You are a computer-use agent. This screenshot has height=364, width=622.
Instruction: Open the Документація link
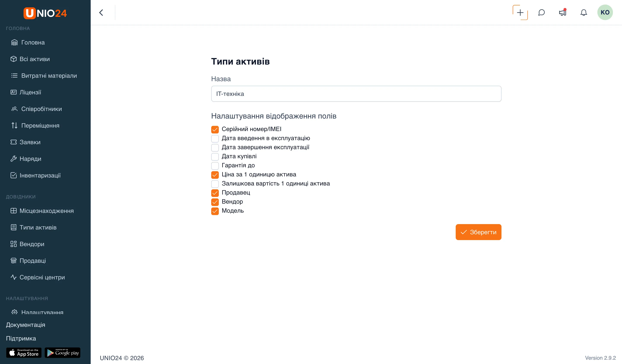[x=26, y=325]
